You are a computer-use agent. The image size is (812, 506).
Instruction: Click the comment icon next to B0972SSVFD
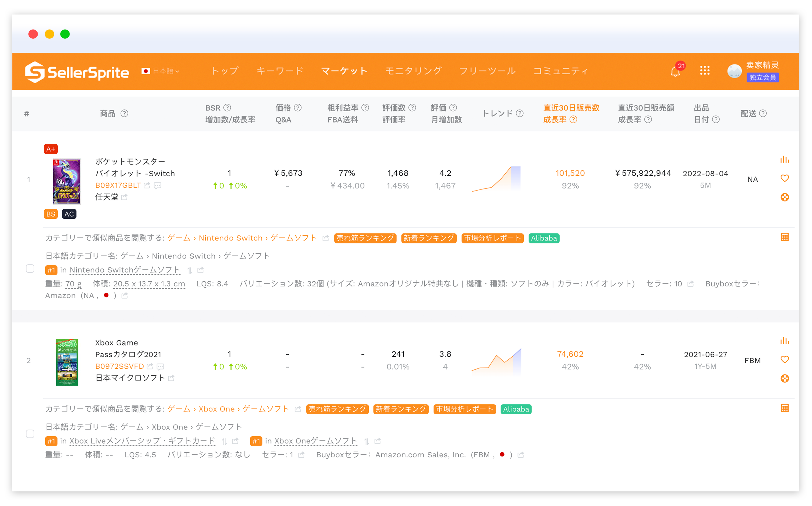coord(161,367)
